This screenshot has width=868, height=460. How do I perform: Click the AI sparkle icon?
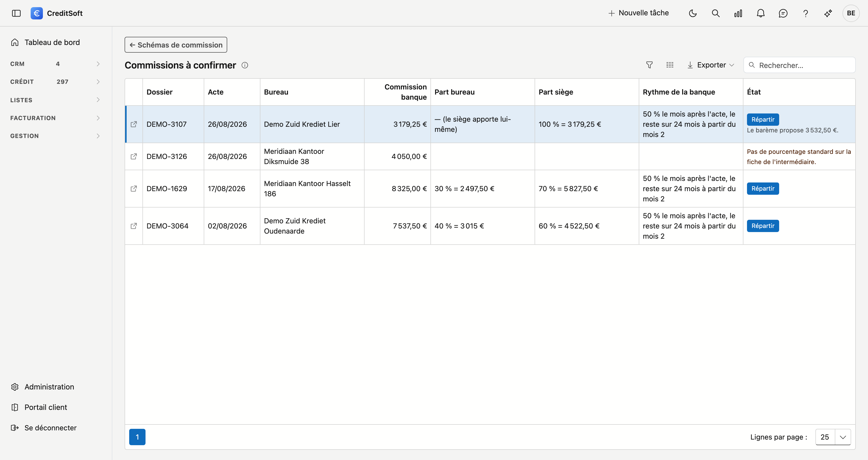point(828,13)
